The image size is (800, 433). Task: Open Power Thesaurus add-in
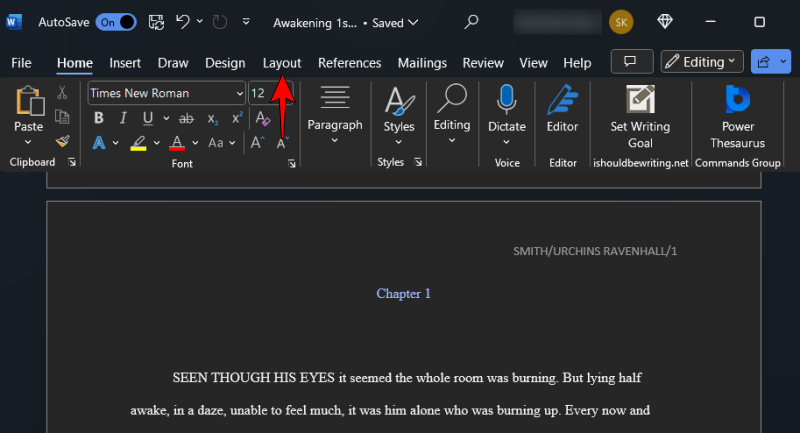coord(738,100)
